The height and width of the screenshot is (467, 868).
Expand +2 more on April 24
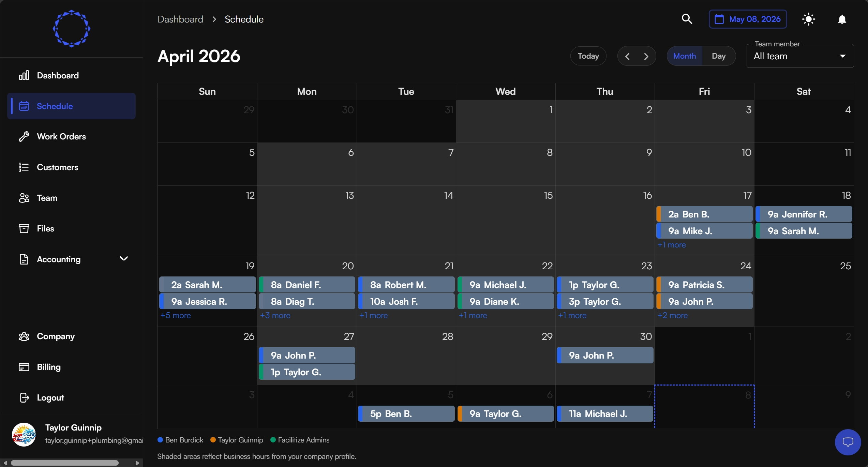click(x=673, y=315)
